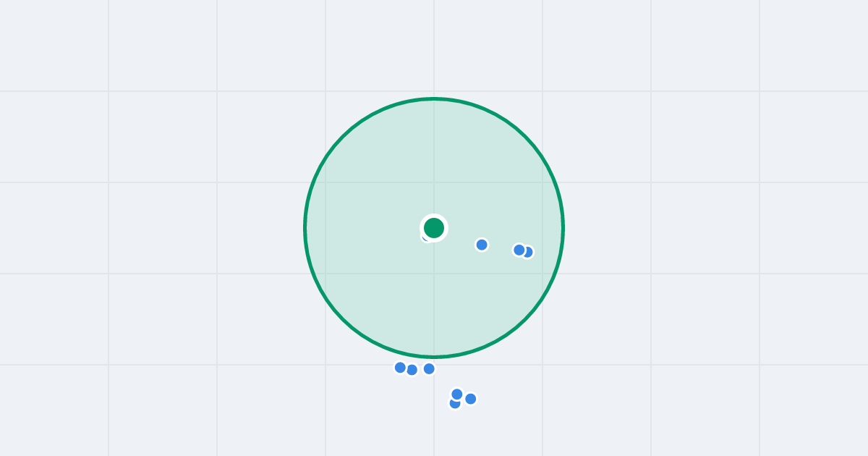The image size is (868, 456).
Task: Select the rightmost blue dot inside the green circle
Action: [527, 252]
